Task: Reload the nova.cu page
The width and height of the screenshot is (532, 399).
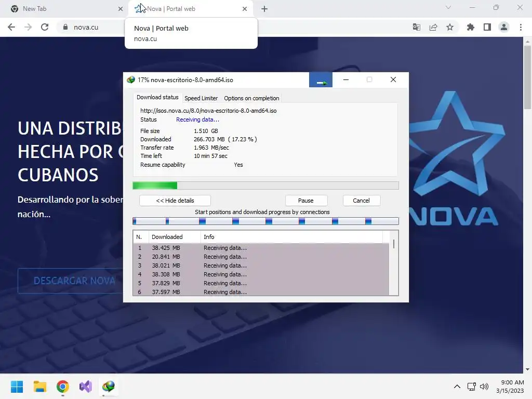Action: pos(45,27)
